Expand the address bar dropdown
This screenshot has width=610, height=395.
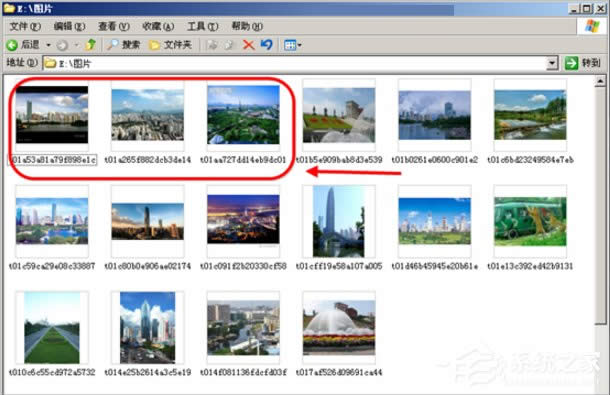click(x=552, y=63)
